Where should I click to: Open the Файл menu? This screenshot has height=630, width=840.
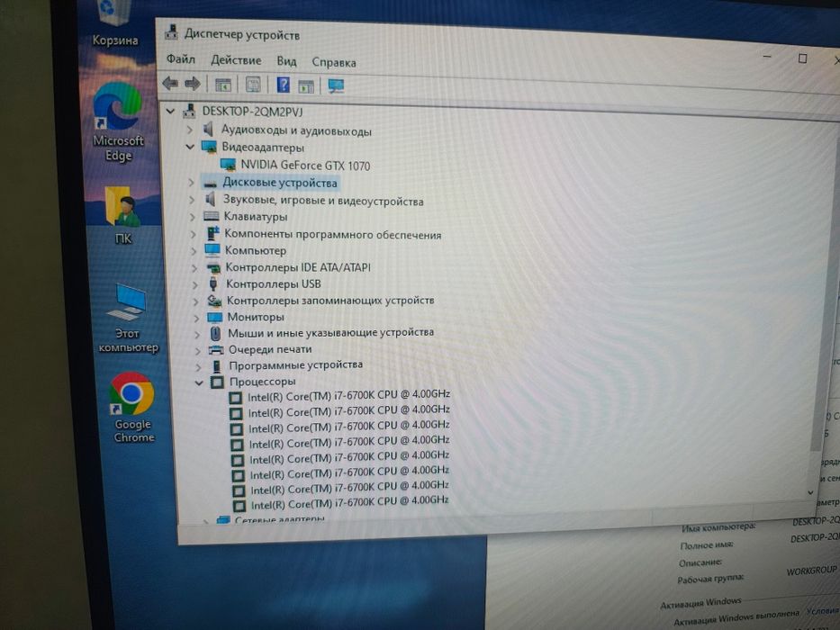(x=181, y=58)
